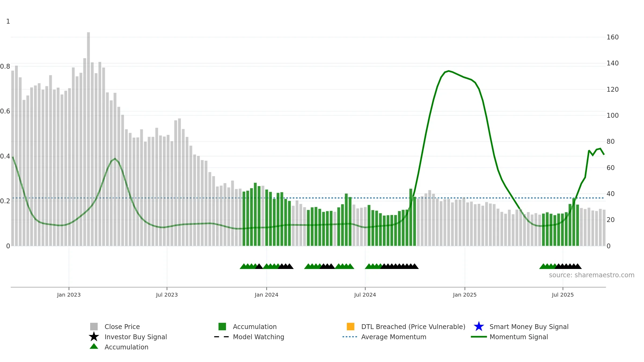Toggle the Close Price legend label

(122, 327)
